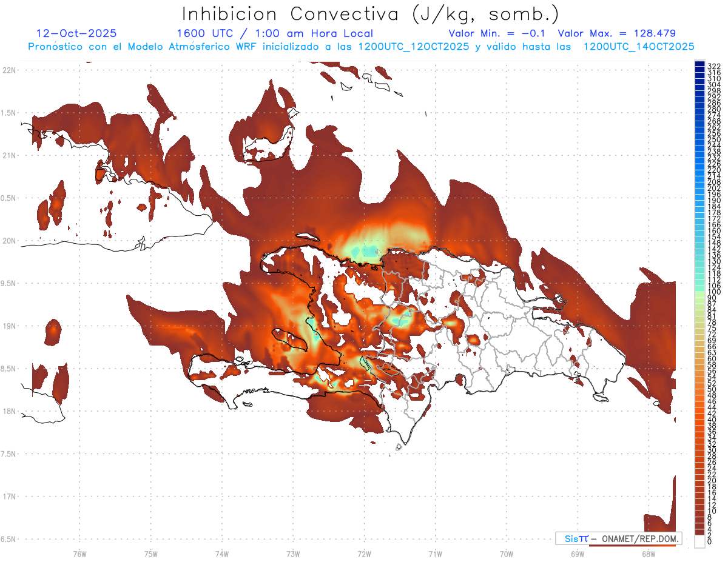Click the '7.5N' latitude label
This screenshot has height=562, width=728.
(9, 454)
